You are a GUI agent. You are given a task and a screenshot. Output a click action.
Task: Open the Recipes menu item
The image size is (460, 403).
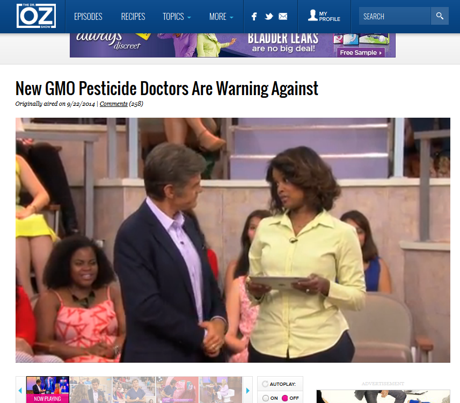click(133, 16)
